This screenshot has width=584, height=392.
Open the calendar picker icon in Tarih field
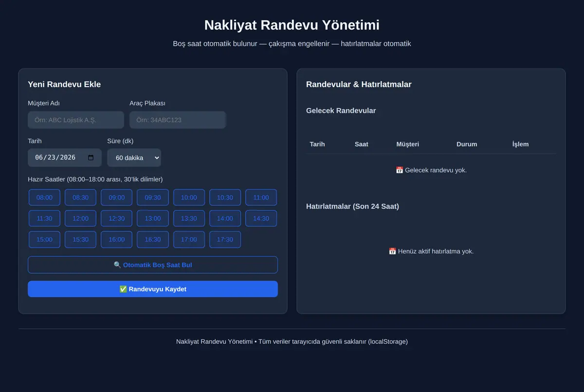91,158
